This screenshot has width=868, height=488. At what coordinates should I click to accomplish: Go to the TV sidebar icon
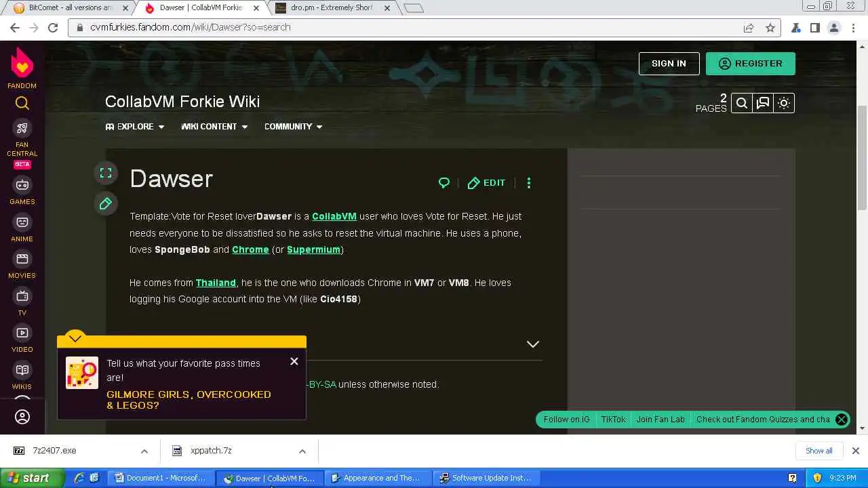[22, 296]
